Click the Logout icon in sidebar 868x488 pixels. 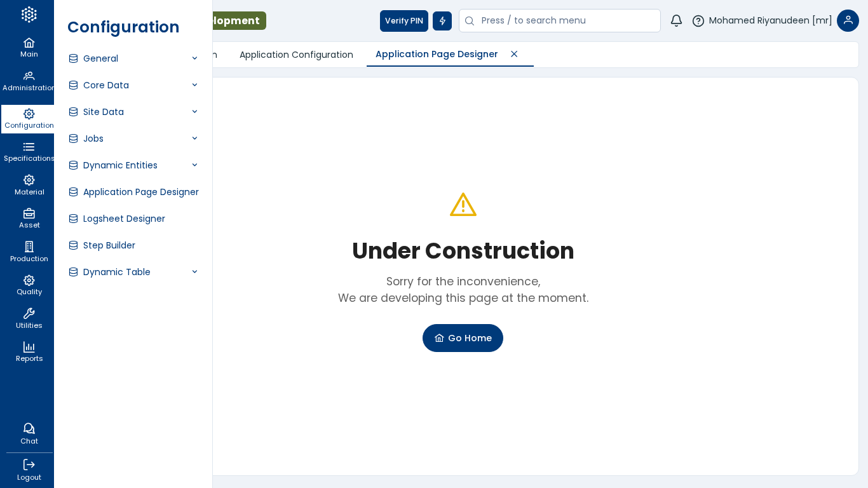29,470
